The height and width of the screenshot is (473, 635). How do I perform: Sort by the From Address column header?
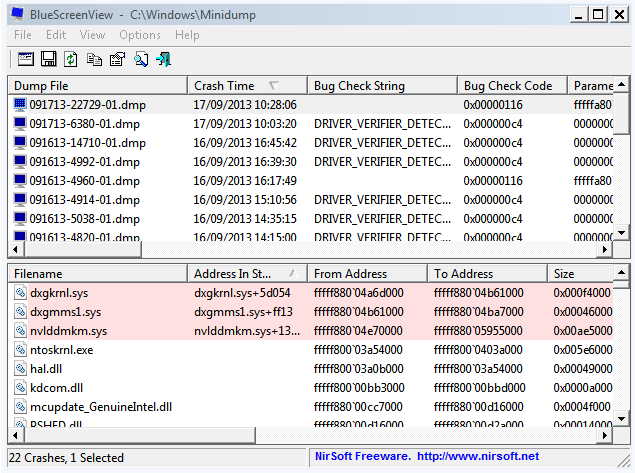[367, 274]
